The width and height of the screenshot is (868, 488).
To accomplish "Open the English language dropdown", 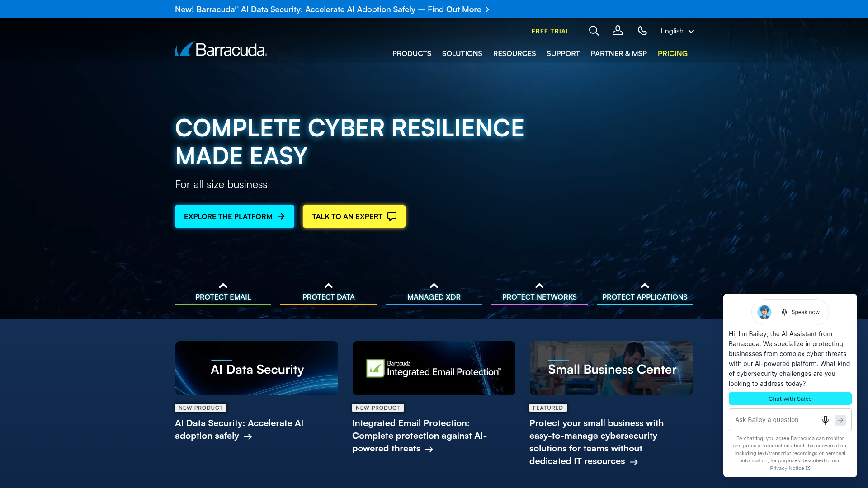I will [677, 31].
